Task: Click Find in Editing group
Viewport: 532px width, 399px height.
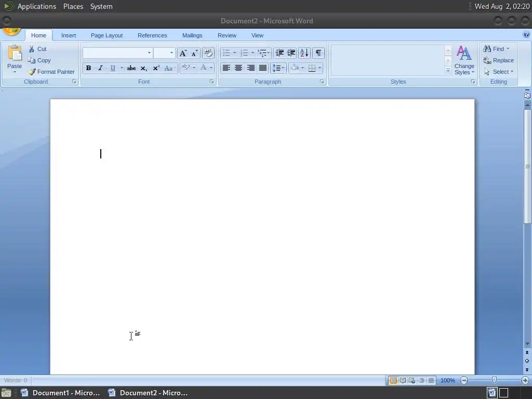Action: pyautogui.click(x=496, y=49)
